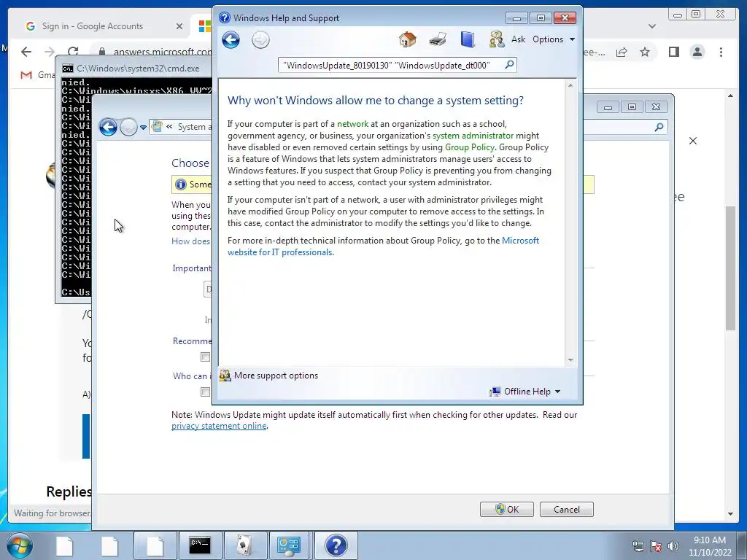This screenshot has width=747, height=560.
Task: Close the Google Accounts tab
Action: pos(179,26)
